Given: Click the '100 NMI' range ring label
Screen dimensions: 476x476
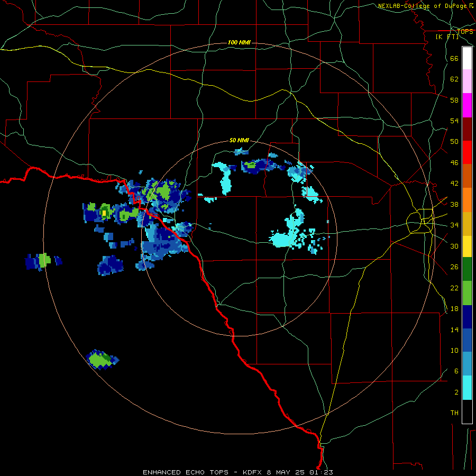Looking at the screenshot, I should pyautogui.click(x=239, y=42).
